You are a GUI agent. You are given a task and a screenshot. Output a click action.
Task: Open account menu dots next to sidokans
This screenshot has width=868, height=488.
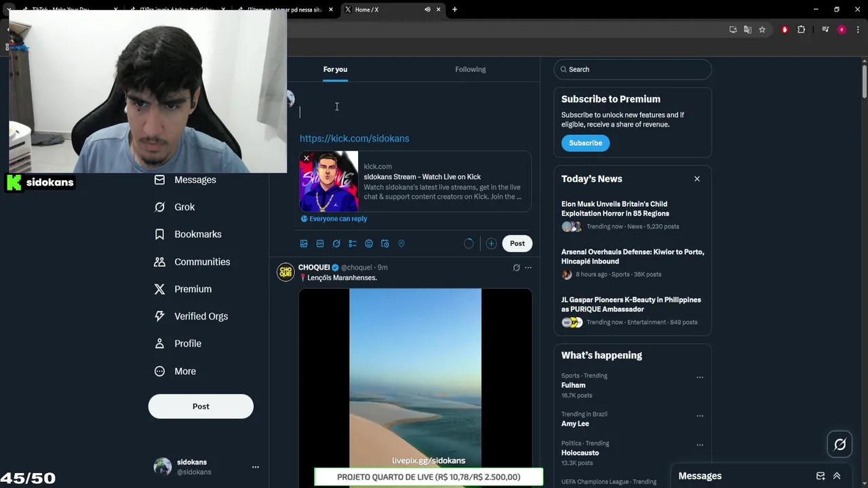point(256,467)
